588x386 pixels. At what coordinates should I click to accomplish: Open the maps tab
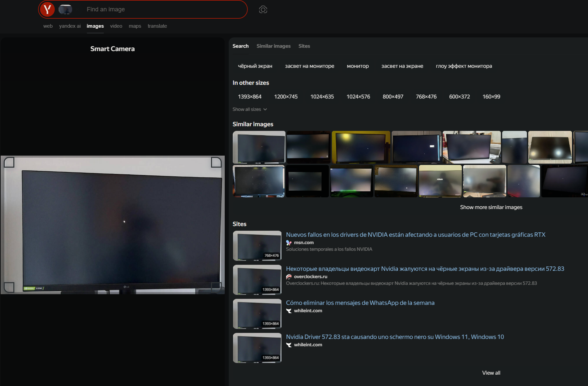click(135, 26)
